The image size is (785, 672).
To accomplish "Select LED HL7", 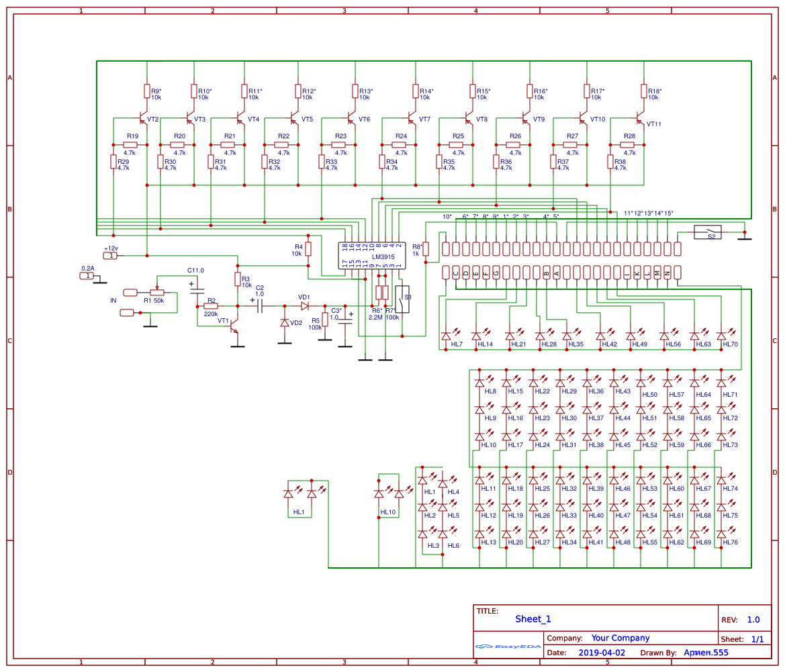I will [445, 336].
